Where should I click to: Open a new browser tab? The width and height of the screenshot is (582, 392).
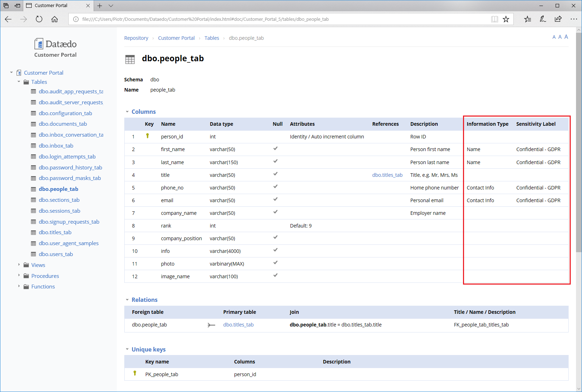tap(100, 6)
